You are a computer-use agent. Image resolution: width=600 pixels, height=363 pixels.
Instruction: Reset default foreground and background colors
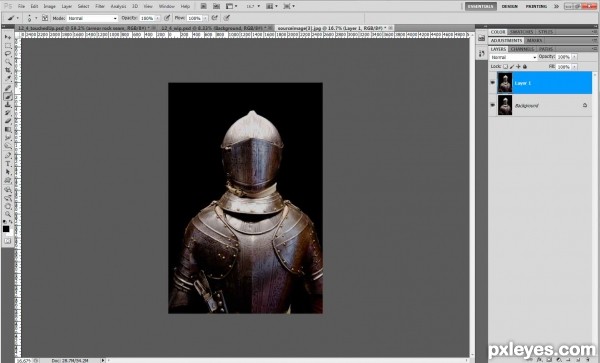point(5,221)
